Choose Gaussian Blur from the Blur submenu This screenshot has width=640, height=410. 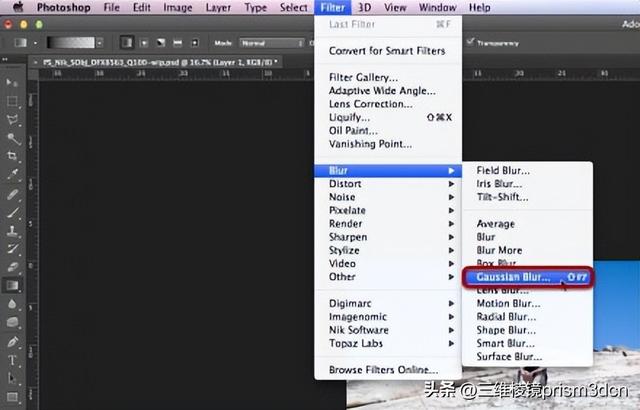click(527, 277)
